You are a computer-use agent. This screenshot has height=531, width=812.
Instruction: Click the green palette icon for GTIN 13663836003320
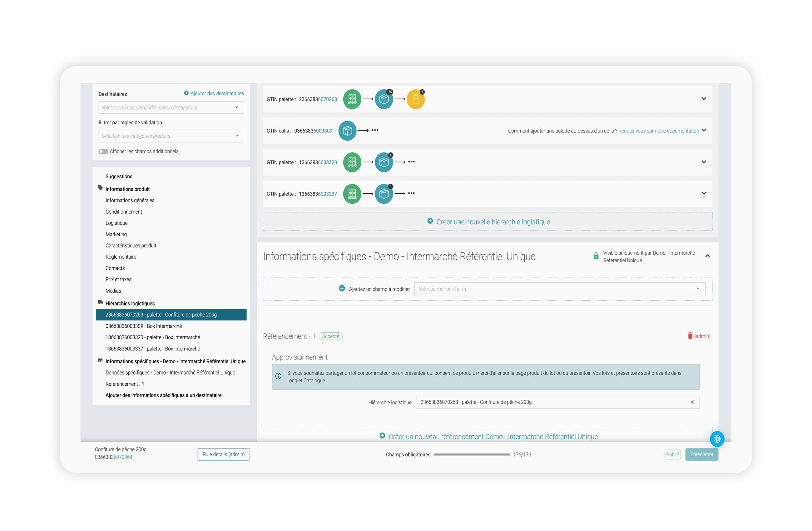(352, 162)
